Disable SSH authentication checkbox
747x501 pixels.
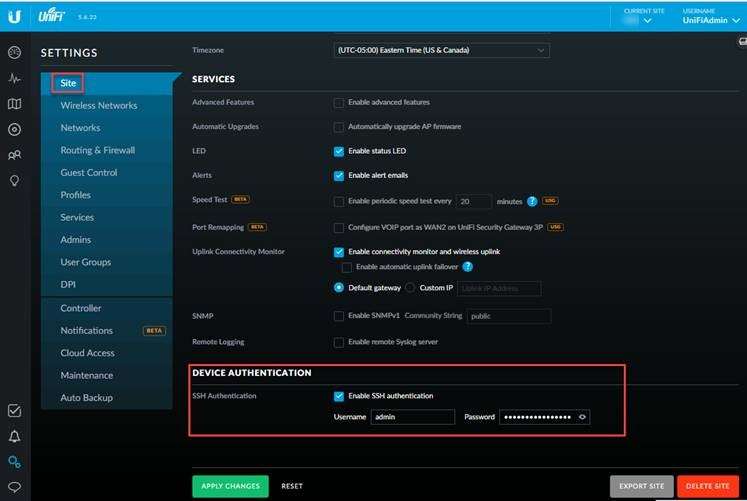[339, 396]
